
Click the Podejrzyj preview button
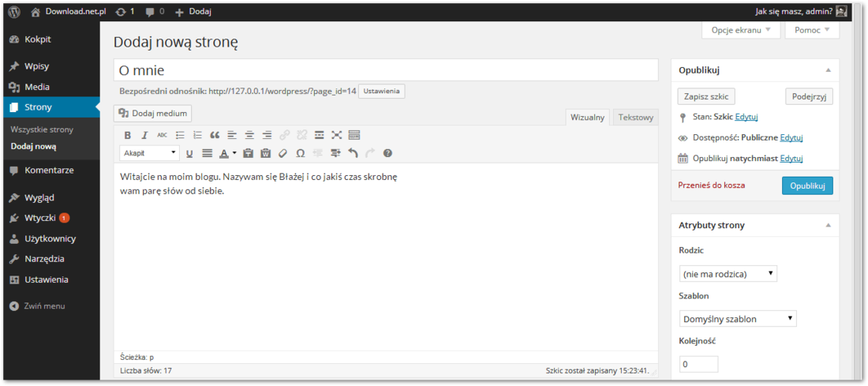coord(810,96)
